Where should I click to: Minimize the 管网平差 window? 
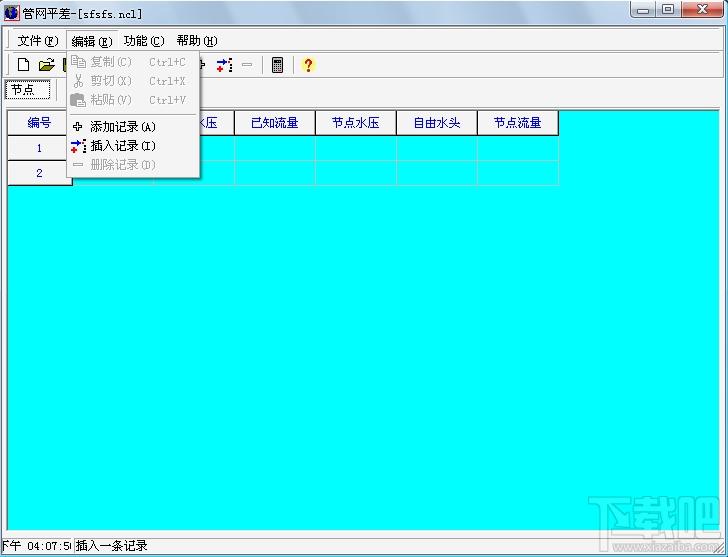click(643, 10)
